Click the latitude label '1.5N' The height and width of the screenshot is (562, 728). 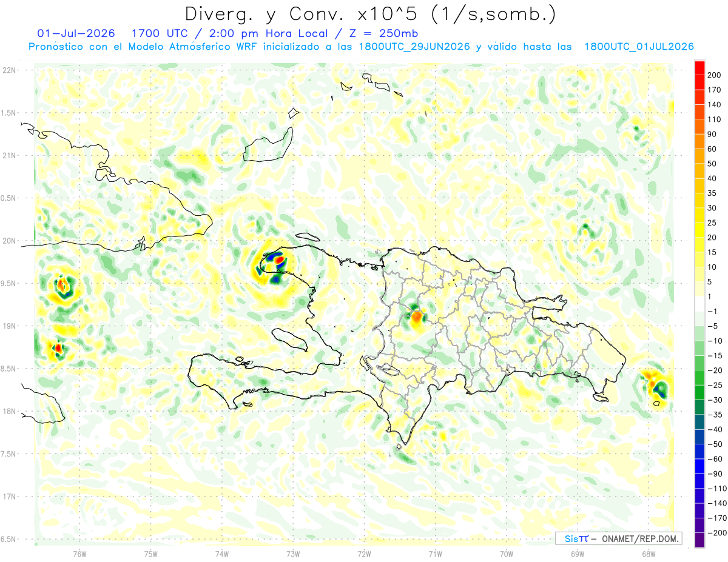click(x=8, y=113)
